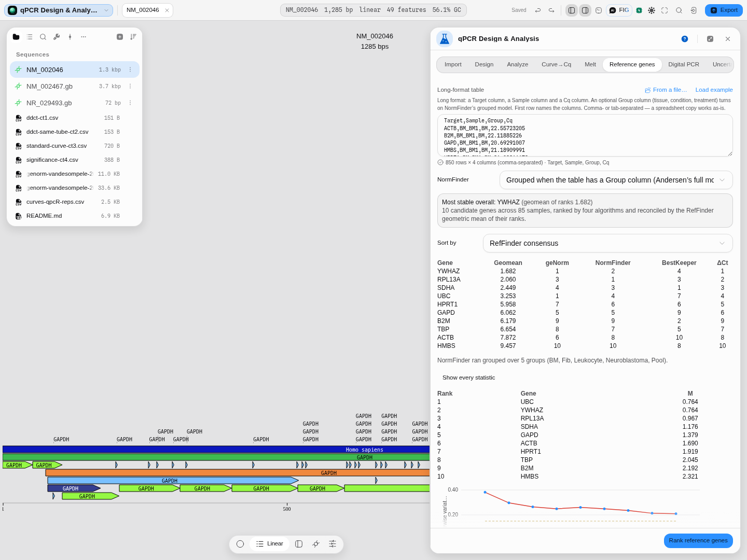Open the files folder view in sidebar

coord(16,37)
